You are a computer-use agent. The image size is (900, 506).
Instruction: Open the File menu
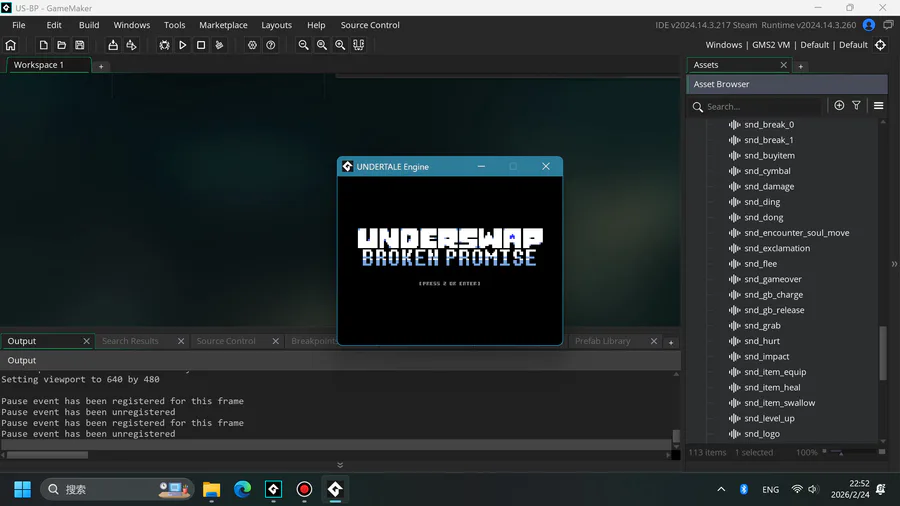(18, 25)
